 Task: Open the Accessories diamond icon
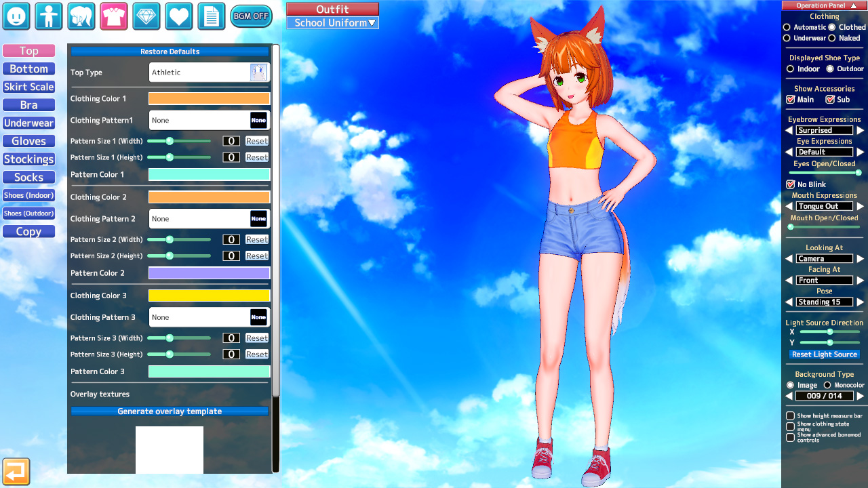[146, 16]
